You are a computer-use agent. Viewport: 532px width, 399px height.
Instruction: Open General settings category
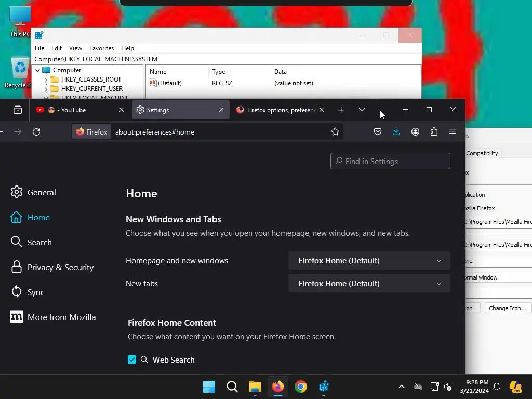(x=33, y=192)
